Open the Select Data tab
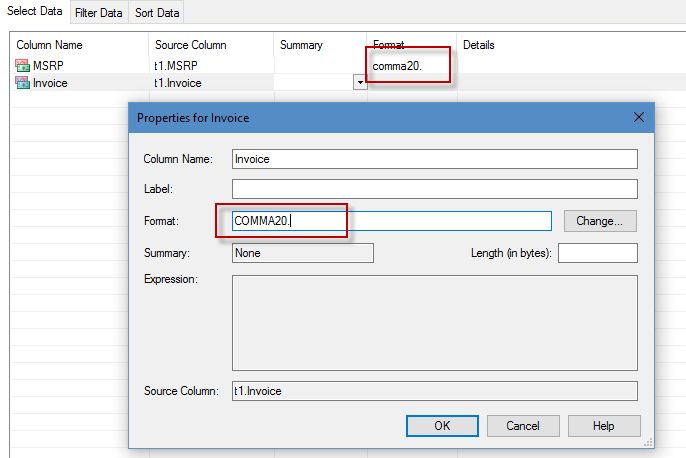 click(x=35, y=12)
